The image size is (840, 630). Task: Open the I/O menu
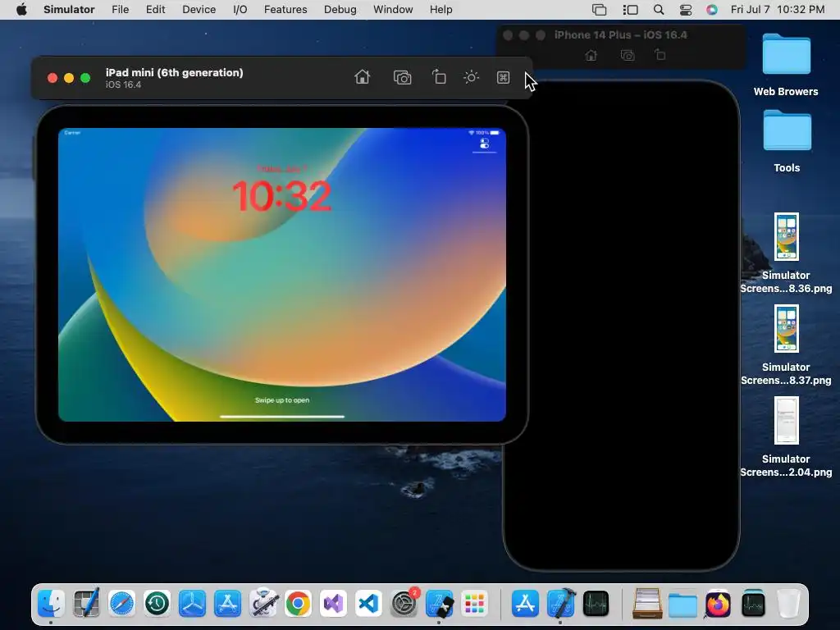(x=240, y=9)
